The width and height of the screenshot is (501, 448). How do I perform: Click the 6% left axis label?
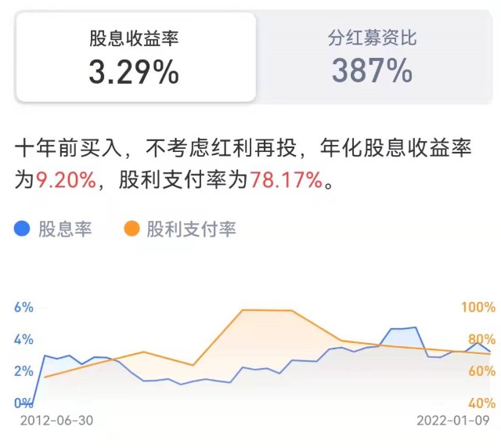23,307
